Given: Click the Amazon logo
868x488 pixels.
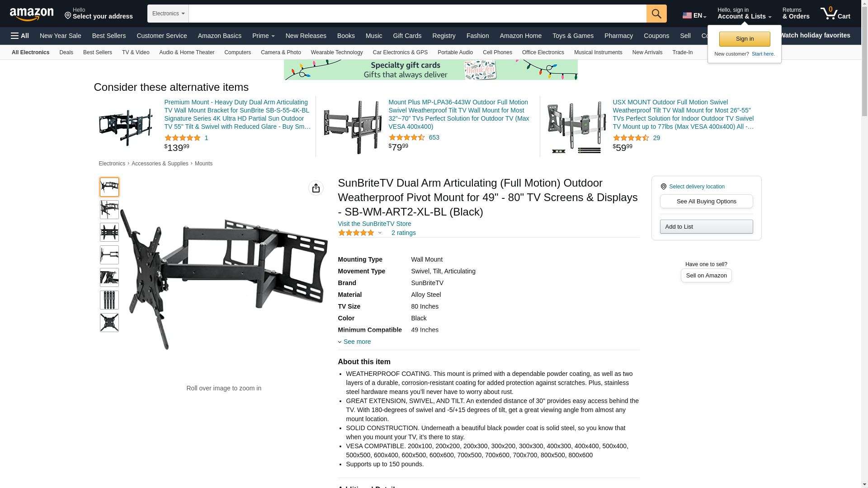Looking at the screenshot, I should (32, 14).
